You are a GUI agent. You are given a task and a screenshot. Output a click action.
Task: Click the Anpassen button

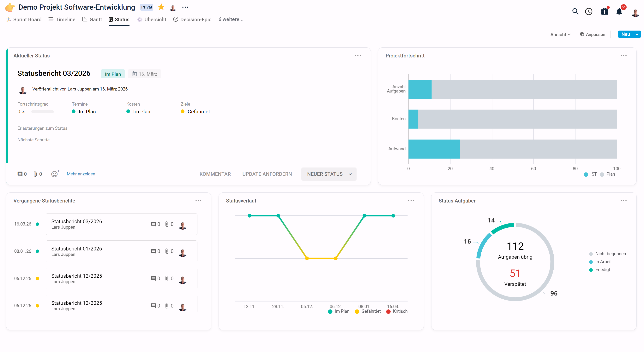click(x=592, y=34)
